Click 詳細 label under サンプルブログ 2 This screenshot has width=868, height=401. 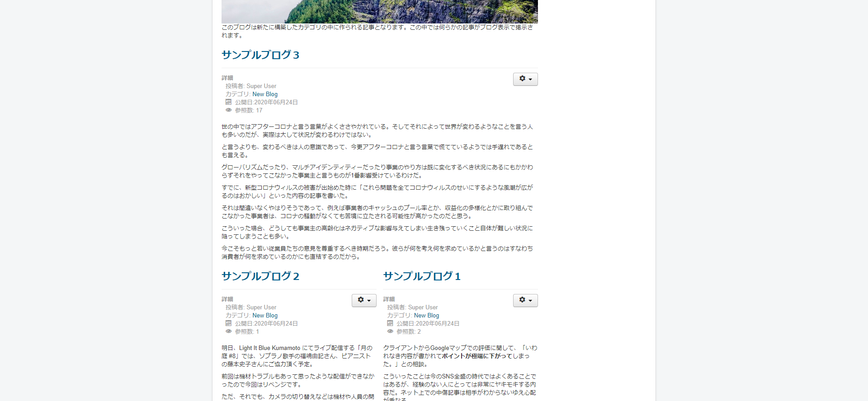pyautogui.click(x=227, y=299)
